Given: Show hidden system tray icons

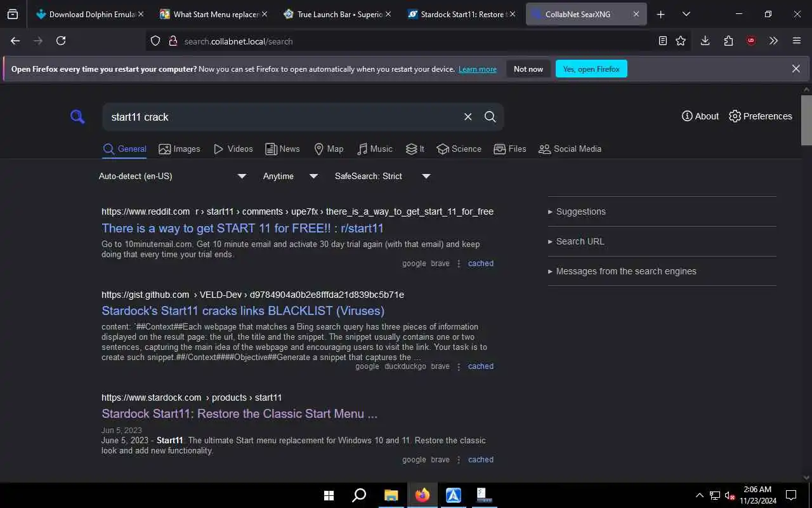Looking at the screenshot, I should [x=699, y=495].
